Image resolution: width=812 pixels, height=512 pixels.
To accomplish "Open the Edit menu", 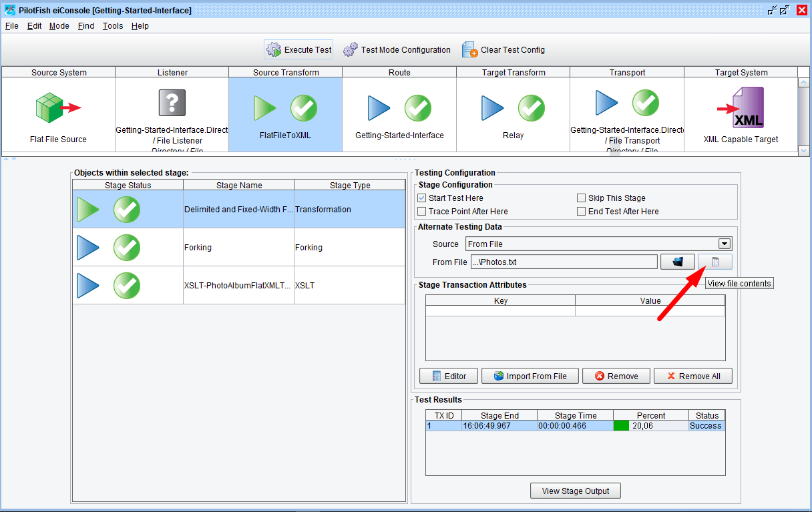I will tap(35, 26).
